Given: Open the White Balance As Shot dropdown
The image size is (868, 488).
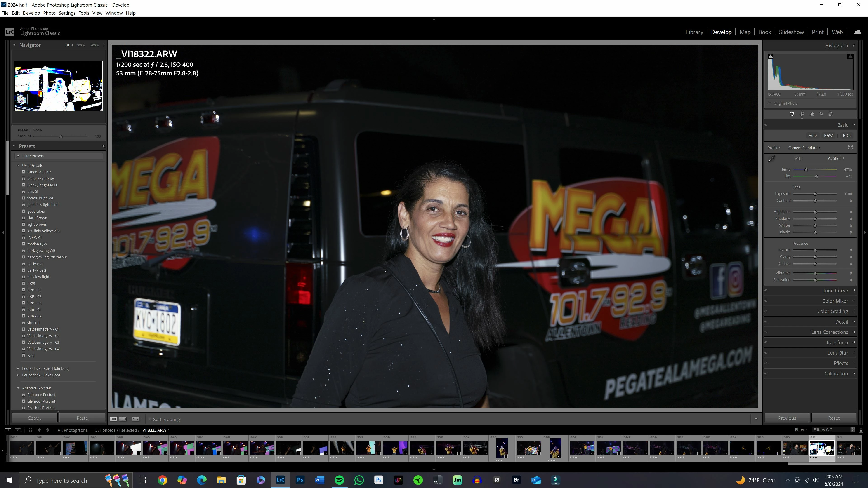Looking at the screenshot, I should click(836, 158).
